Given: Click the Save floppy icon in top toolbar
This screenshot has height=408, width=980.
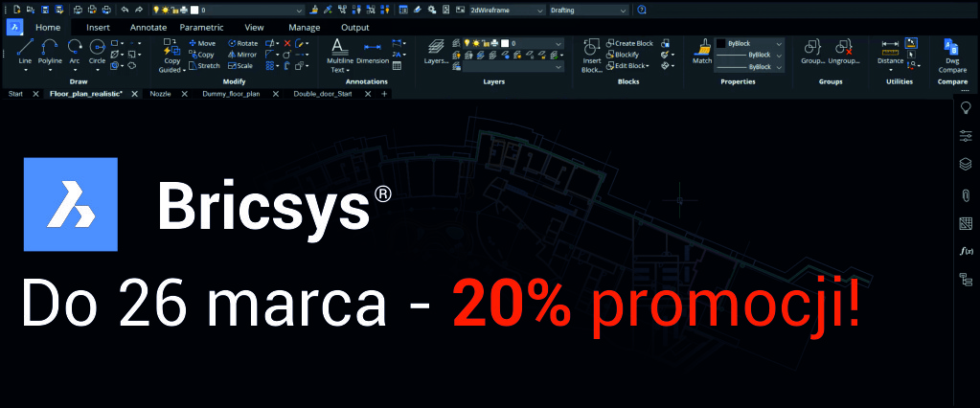Looking at the screenshot, I should [x=46, y=10].
